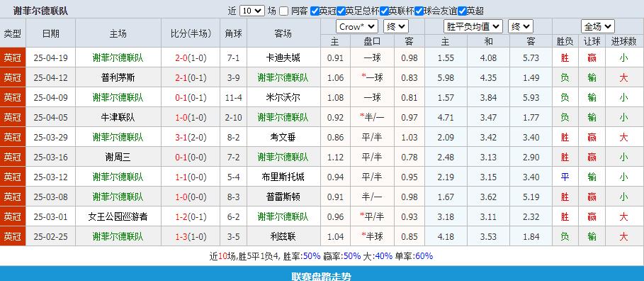Open 女王公园巡游者 team link
This screenshot has height=281, width=644.
click(x=118, y=216)
